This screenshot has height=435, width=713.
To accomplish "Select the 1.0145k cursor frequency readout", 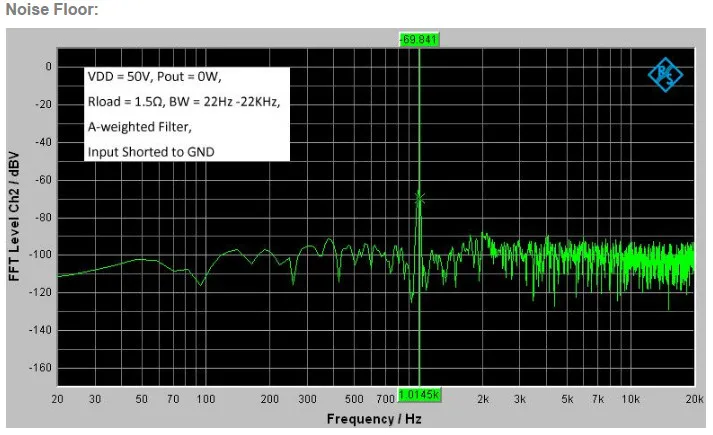I will tap(419, 395).
